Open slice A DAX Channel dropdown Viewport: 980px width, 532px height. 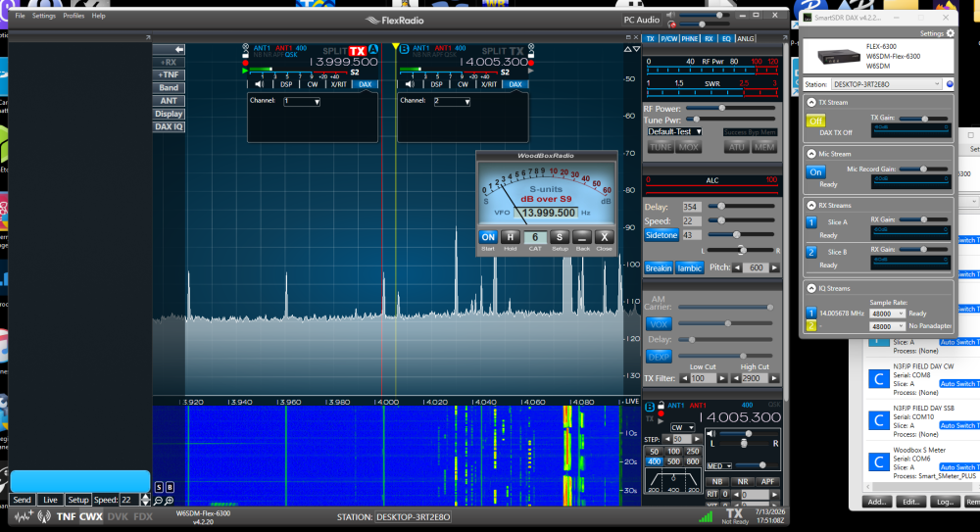302,101
